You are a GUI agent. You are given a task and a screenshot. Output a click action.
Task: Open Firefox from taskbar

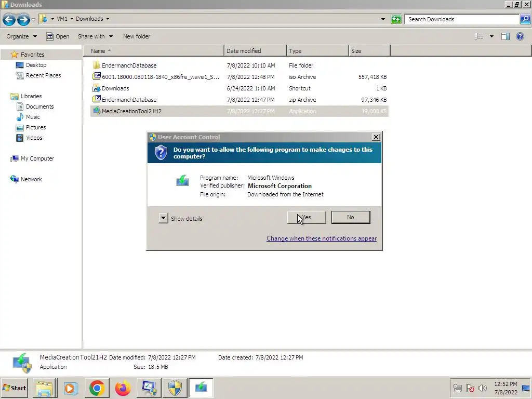(123, 388)
